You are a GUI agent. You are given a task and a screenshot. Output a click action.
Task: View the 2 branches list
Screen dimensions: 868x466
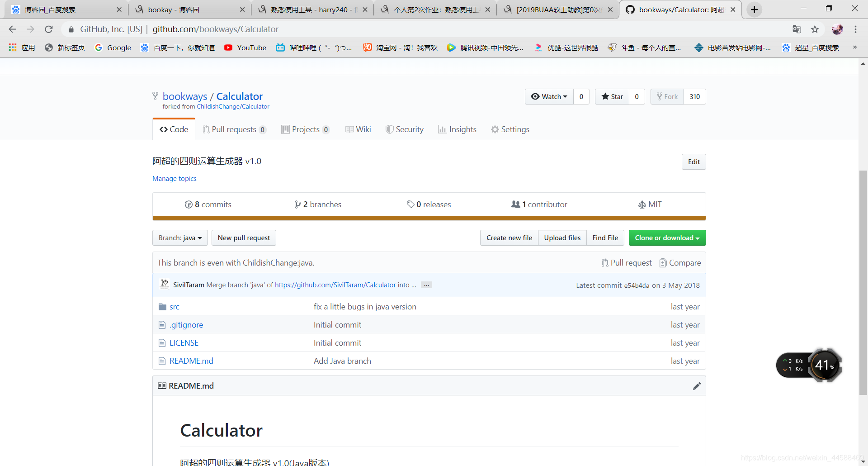(x=318, y=204)
